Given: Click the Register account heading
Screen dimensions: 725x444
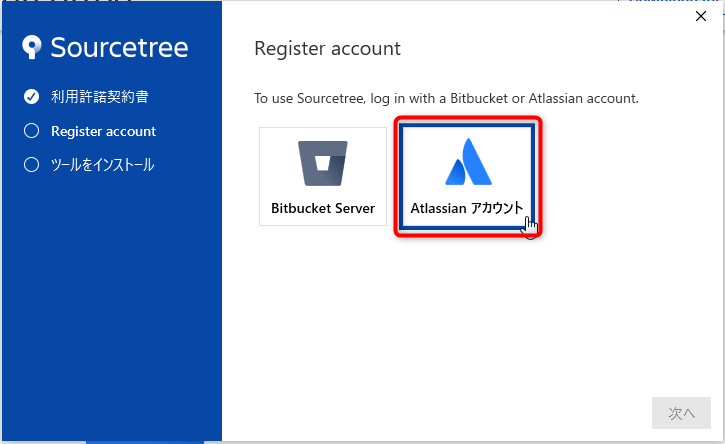Looking at the screenshot, I should click(x=327, y=49).
